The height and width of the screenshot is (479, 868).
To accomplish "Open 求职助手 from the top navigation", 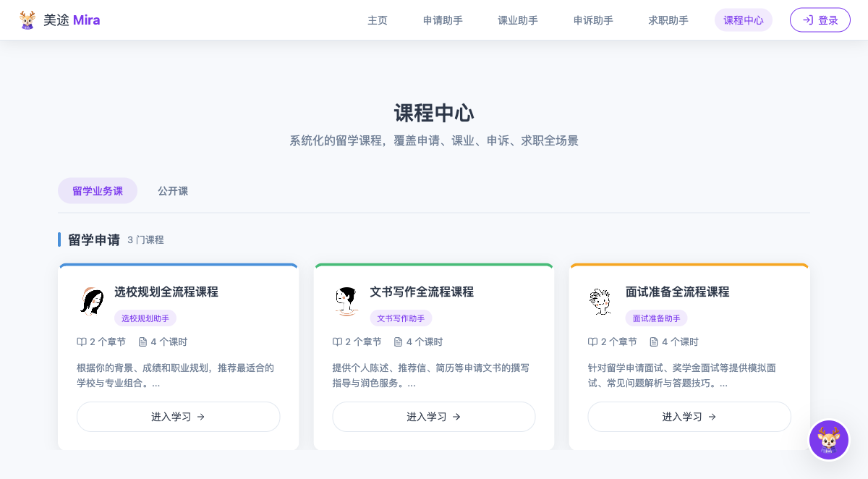I will (668, 20).
